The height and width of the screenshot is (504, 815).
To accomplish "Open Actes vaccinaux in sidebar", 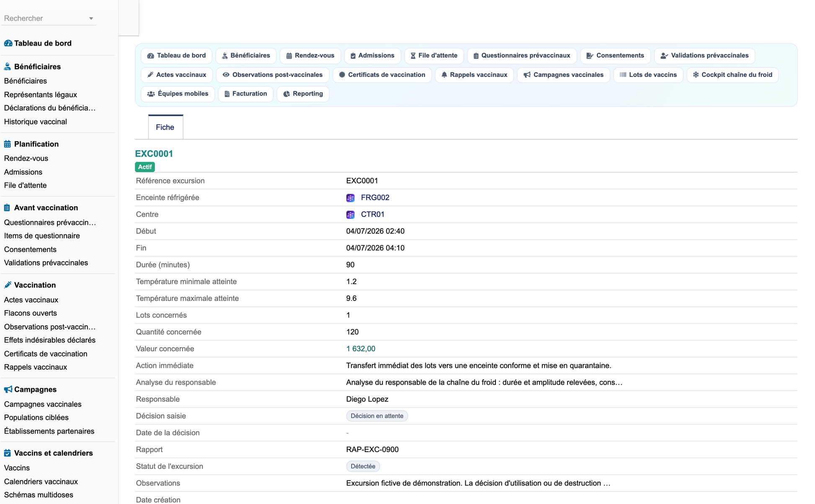I will [x=31, y=300].
